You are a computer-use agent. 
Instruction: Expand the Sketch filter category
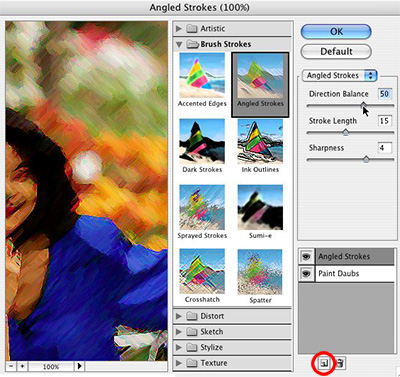(179, 332)
